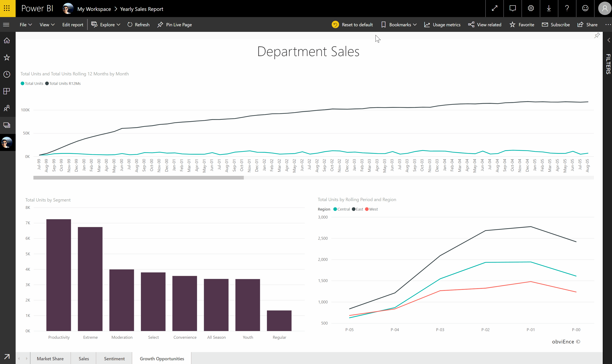Open the File dropdown menu
The width and height of the screenshot is (612, 364).
click(x=25, y=24)
